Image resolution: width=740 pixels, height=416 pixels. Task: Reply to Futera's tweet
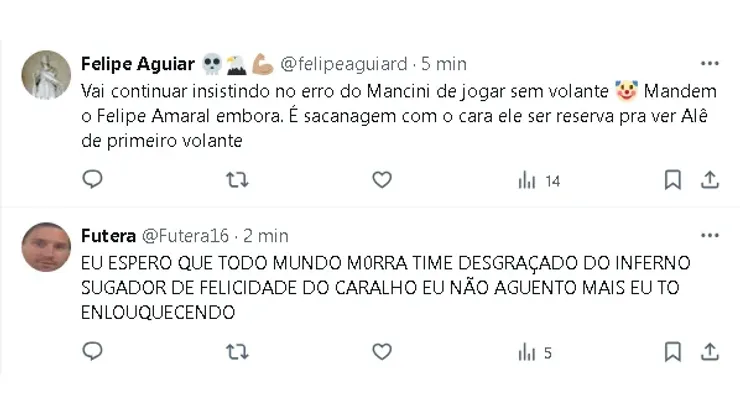92,352
